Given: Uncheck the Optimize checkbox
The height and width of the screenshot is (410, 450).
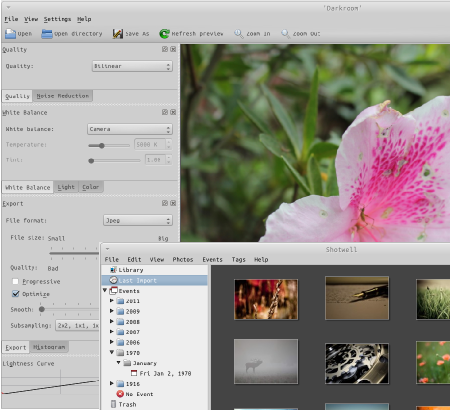Looking at the screenshot, I should (x=15, y=294).
